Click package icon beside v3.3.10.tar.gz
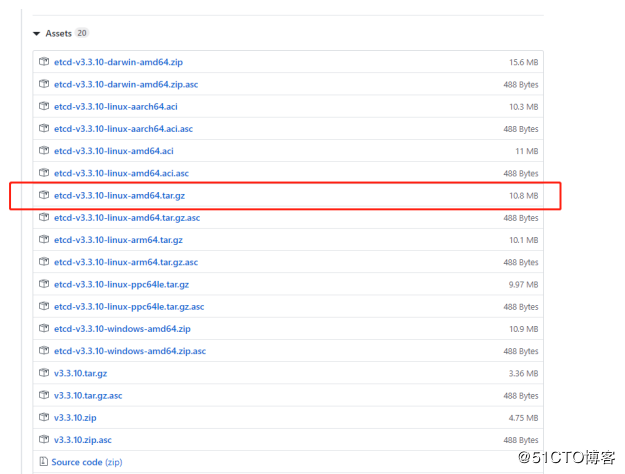 44,373
